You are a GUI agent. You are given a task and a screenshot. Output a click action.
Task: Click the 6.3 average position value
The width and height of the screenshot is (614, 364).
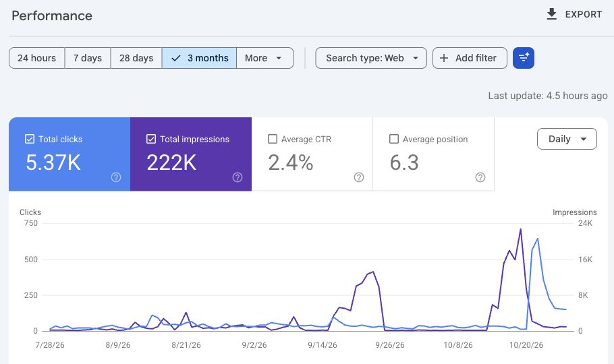pos(404,162)
